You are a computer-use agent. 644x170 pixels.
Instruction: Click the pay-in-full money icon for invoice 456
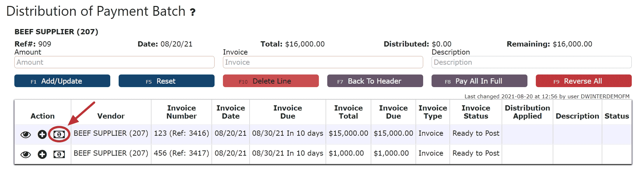tap(59, 154)
